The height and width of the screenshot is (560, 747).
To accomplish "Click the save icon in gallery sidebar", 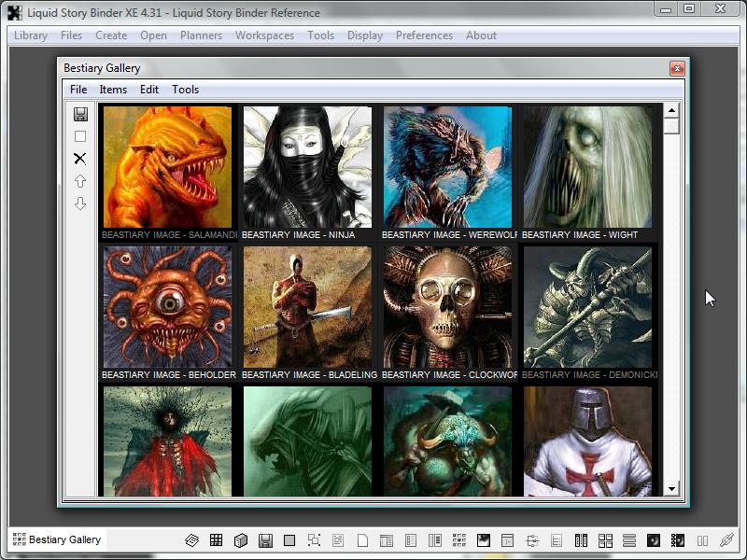I will [80, 114].
